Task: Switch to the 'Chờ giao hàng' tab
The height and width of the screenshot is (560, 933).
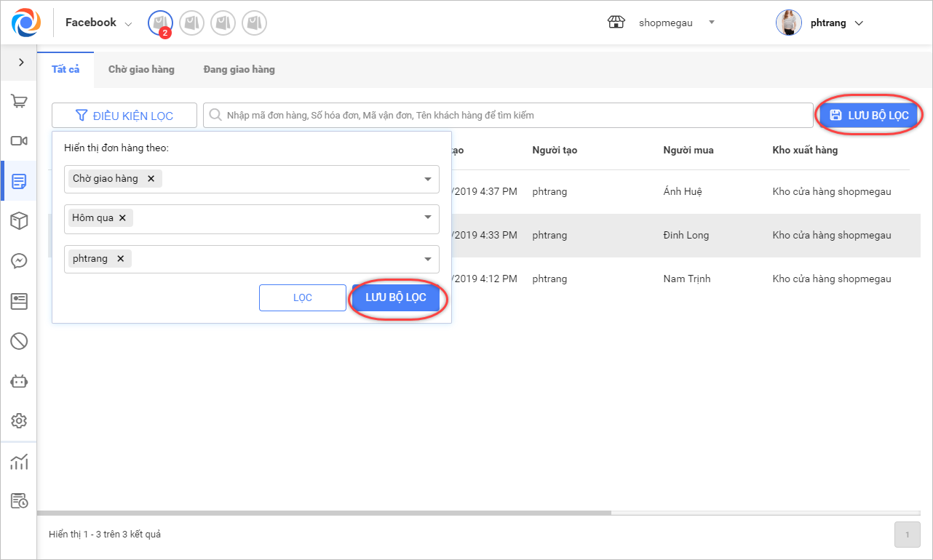Action: point(141,70)
